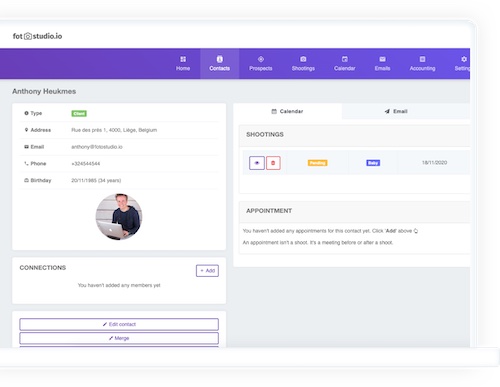The height and width of the screenshot is (387, 500).
Task: Open the Home navigation icon
Action: coord(183,59)
